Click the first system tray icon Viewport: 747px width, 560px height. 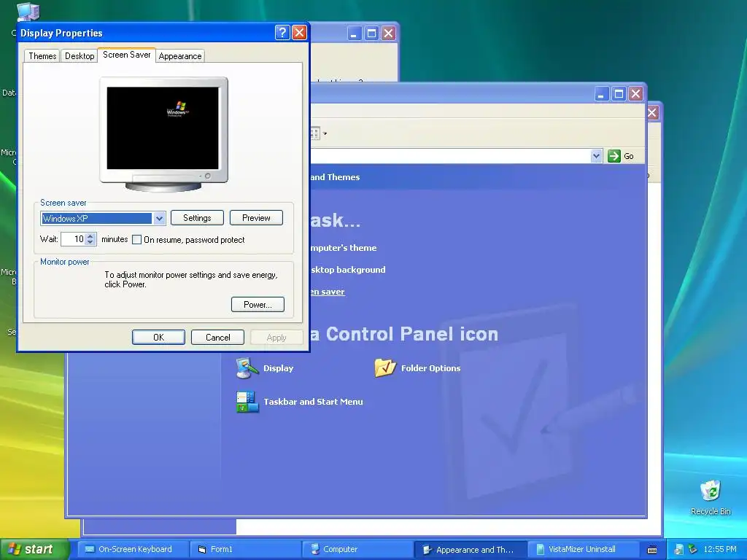click(679, 550)
